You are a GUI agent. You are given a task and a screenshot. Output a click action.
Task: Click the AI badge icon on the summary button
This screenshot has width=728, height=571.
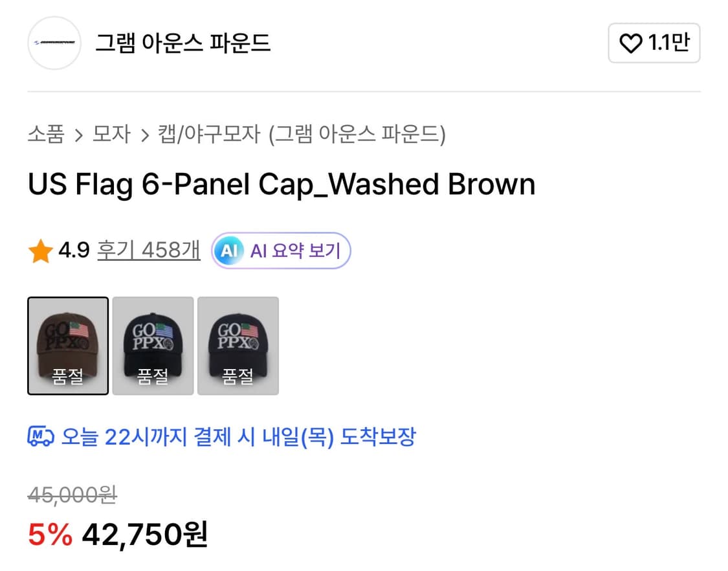coord(230,251)
